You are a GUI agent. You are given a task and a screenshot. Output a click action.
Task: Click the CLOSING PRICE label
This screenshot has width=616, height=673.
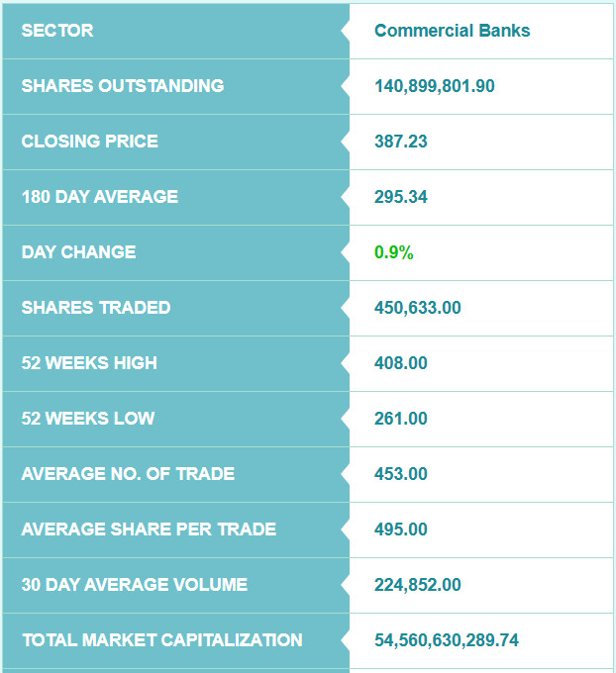tap(90, 142)
